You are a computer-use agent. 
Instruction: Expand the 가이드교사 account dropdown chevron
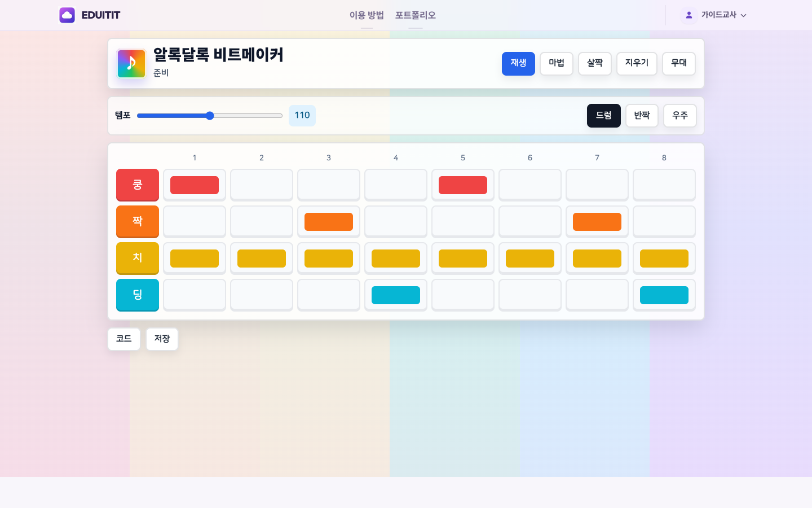point(743,16)
